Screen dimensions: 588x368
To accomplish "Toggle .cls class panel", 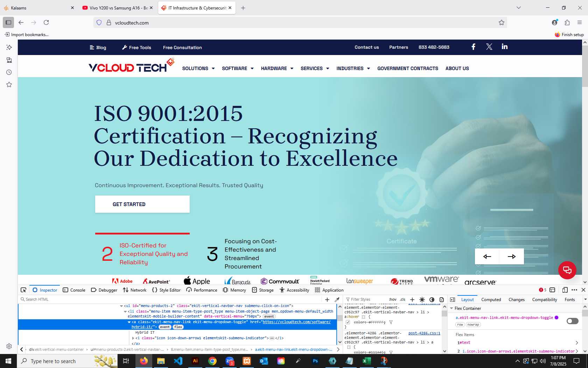I will click(402, 299).
